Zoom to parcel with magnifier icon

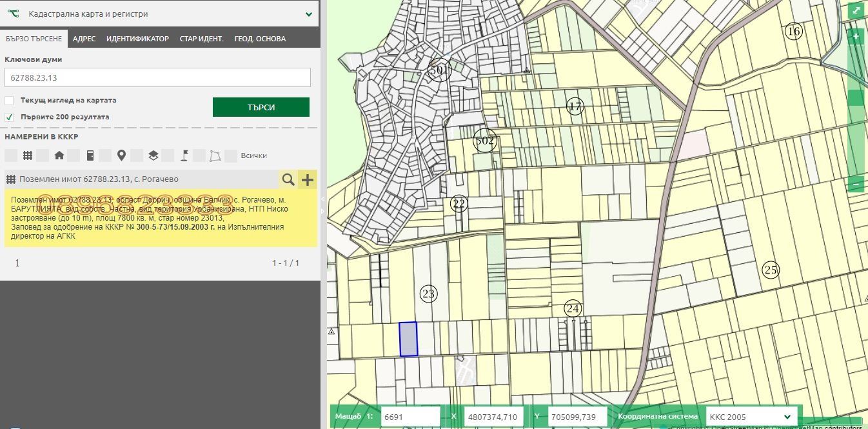288,179
